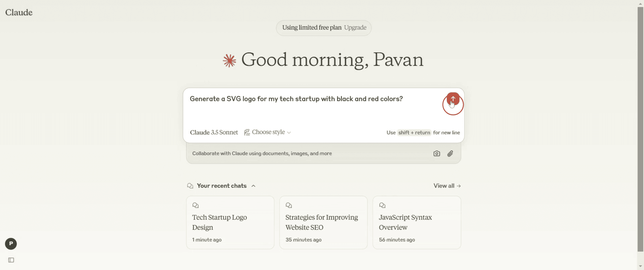Open the JavaScript Syntax Overview chat

(x=416, y=222)
